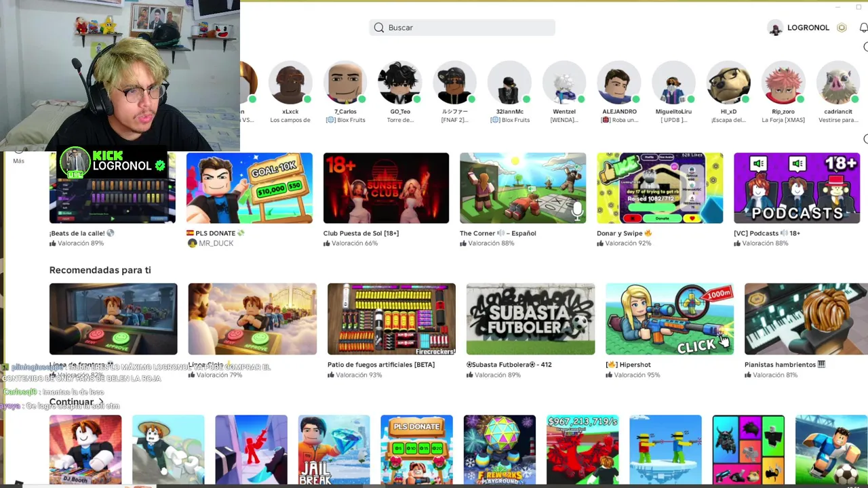Open friend ルシファー's avatar
This screenshot has height=488, width=868.
point(455,83)
